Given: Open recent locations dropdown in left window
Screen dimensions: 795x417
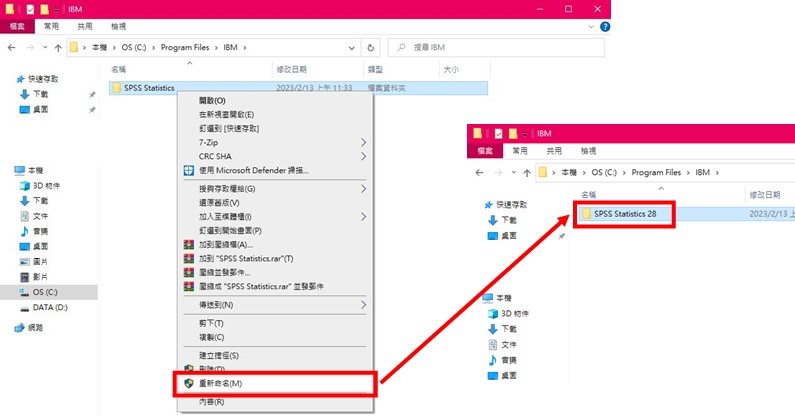Looking at the screenshot, I should [45, 48].
